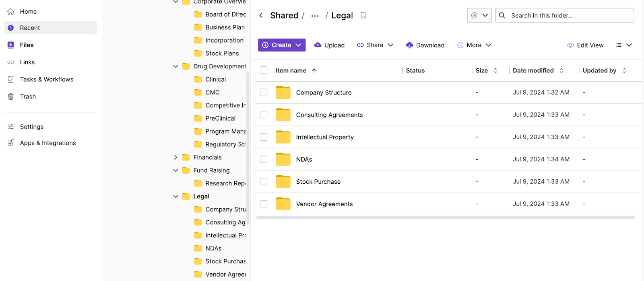Open the list view layout dropdown
This screenshot has height=281, width=644.
tap(624, 45)
